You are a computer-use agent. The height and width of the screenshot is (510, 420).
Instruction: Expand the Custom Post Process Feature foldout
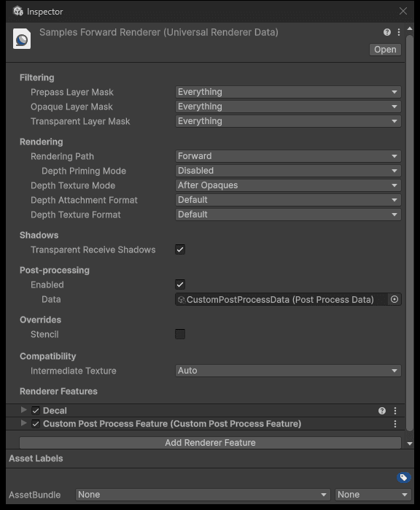23,423
